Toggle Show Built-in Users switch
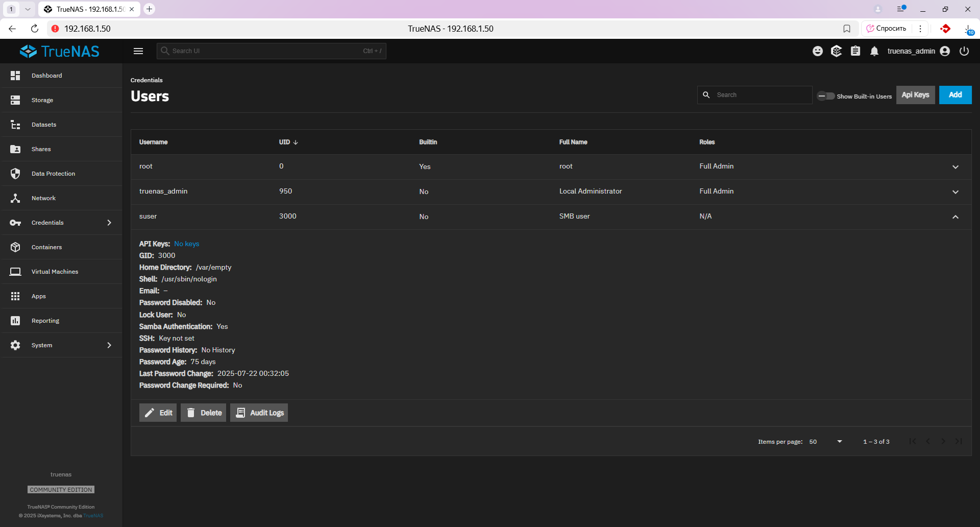This screenshot has width=980, height=527. [826, 96]
